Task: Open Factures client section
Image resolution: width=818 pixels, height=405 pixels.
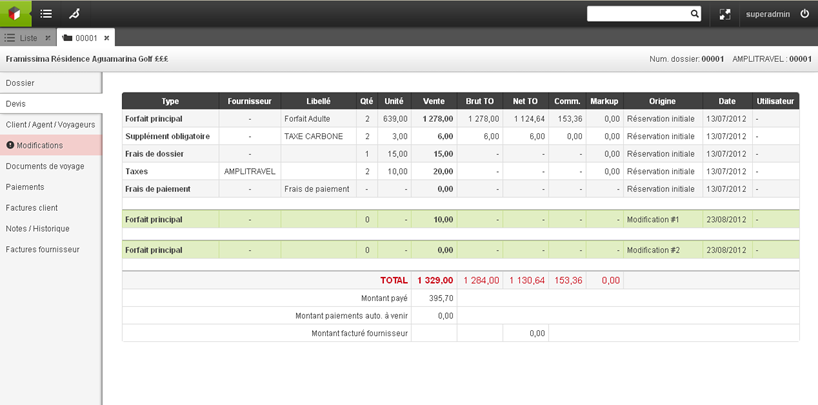Action: pyautogui.click(x=32, y=208)
